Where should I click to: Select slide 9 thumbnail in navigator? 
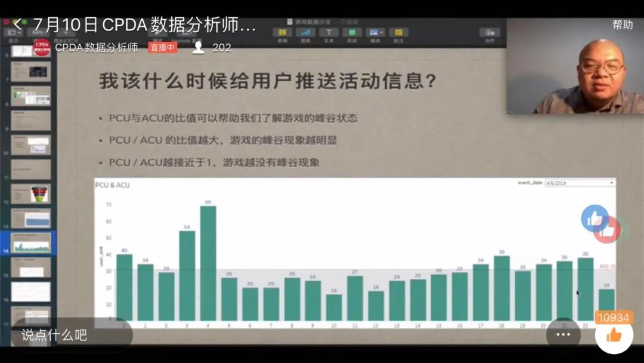point(31,121)
